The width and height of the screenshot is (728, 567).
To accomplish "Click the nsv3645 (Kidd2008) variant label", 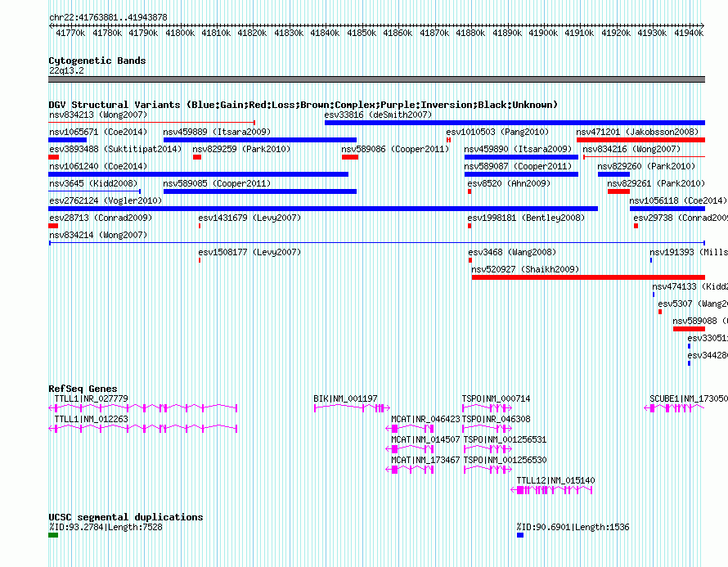I will click(x=93, y=183).
